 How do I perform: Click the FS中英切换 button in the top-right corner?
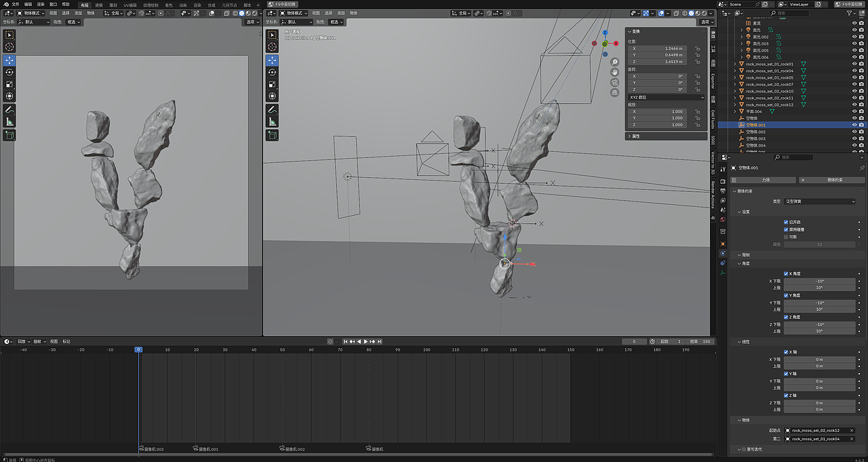coord(848,4)
